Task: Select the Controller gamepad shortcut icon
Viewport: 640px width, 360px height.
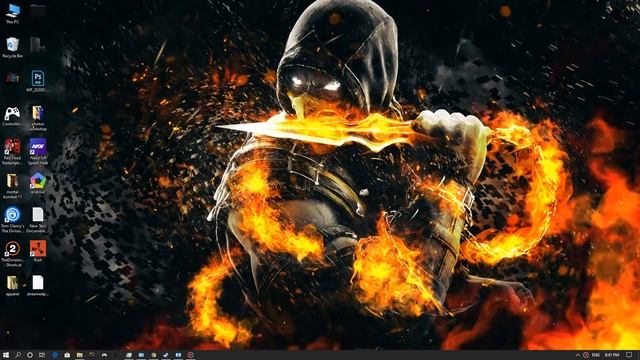Action: [13, 116]
